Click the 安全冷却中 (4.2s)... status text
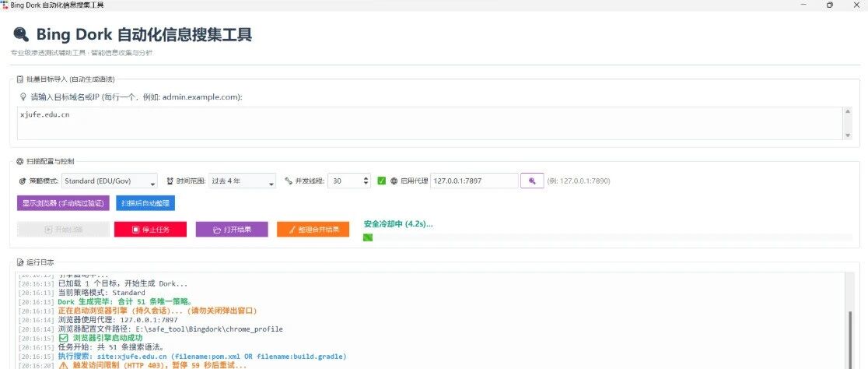This screenshot has width=868, height=369. [398, 224]
